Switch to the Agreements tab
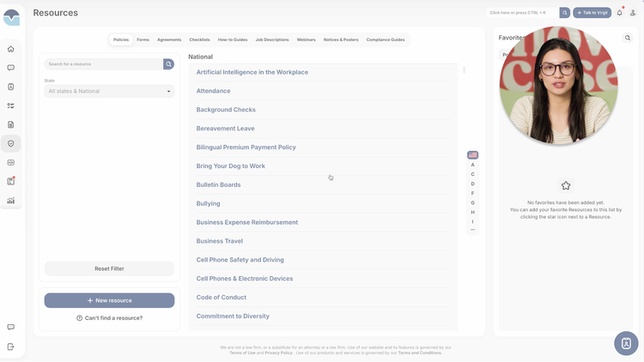Screen dimensions: 644x362 point(169,39)
